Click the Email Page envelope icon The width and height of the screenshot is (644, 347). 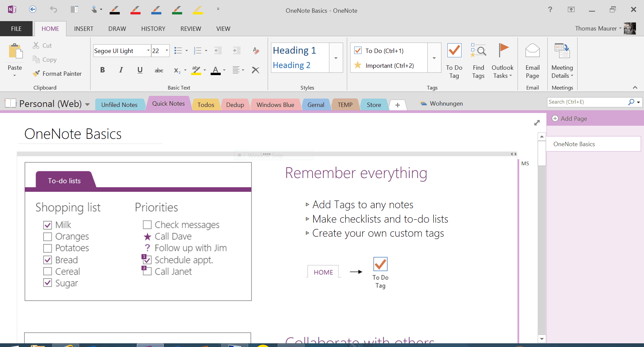pos(533,51)
